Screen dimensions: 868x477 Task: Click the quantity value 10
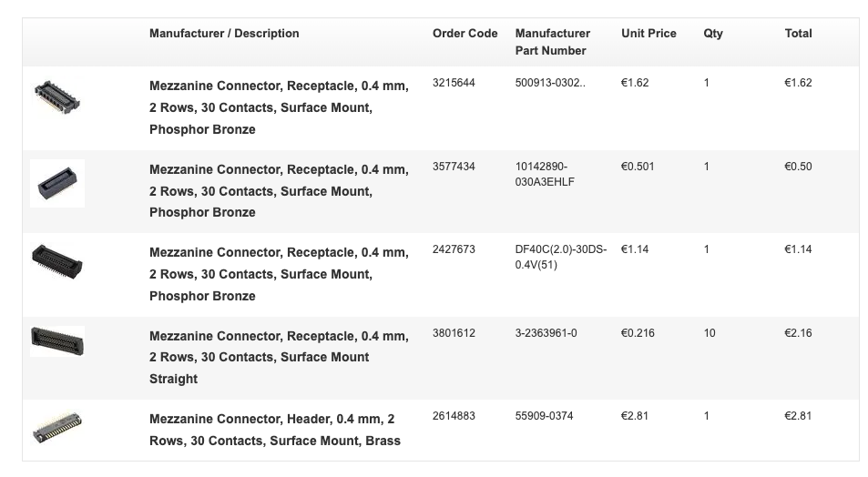(710, 333)
